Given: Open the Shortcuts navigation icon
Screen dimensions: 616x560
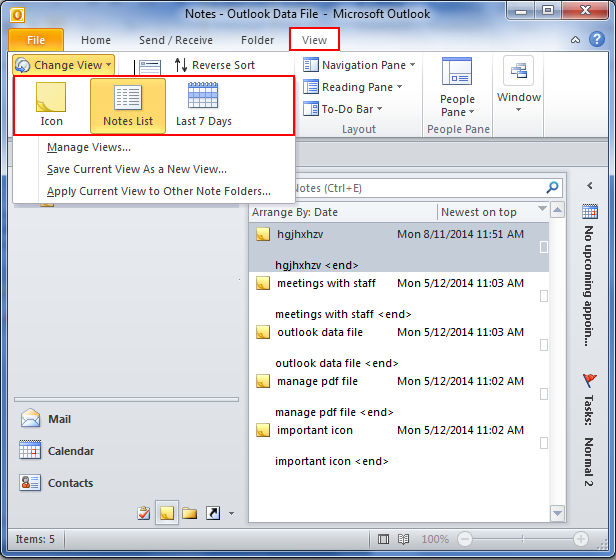Looking at the screenshot, I should point(213,513).
